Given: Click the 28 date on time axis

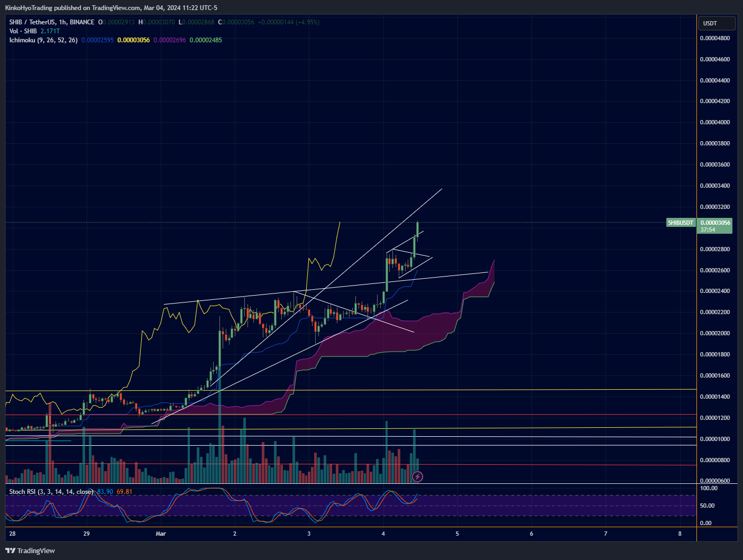Looking at the screenshot, I should (12, 534).
